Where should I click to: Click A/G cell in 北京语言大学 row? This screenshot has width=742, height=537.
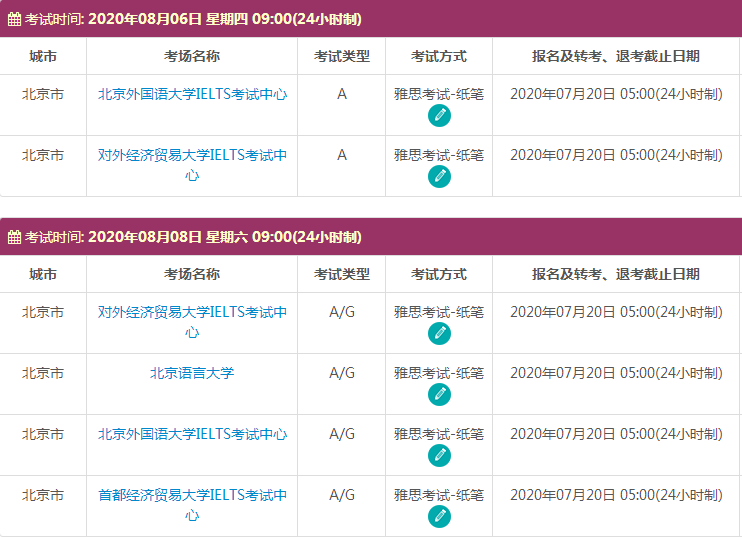coord(342,373)
